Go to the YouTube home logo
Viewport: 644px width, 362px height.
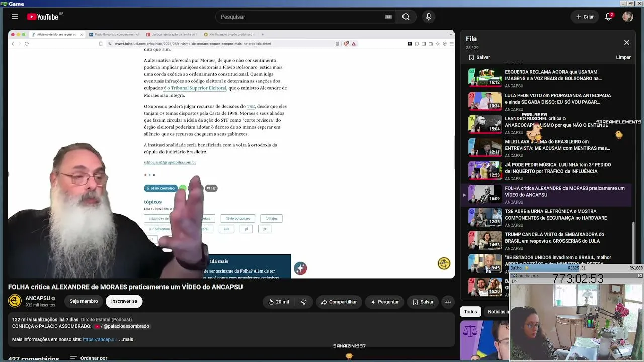[x=43, y=17]
